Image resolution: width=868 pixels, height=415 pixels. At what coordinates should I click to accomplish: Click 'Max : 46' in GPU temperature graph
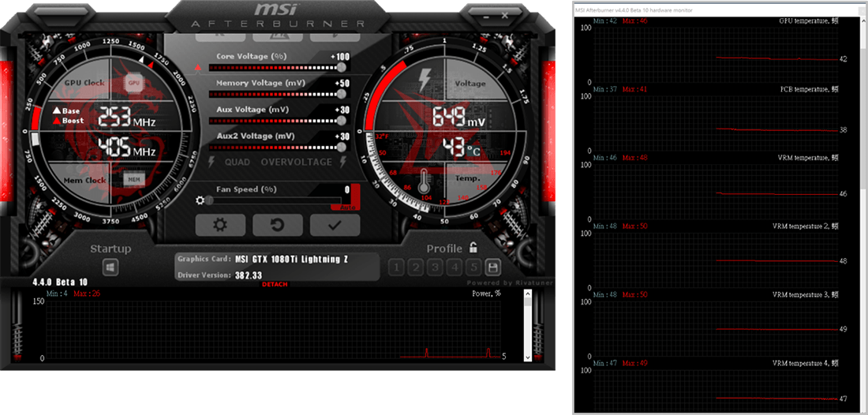[634, 21]
